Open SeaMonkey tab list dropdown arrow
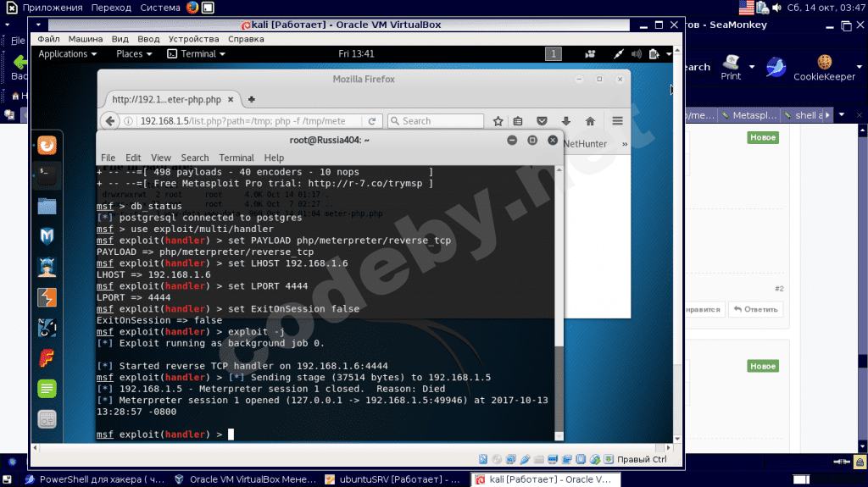 (842, 115)
